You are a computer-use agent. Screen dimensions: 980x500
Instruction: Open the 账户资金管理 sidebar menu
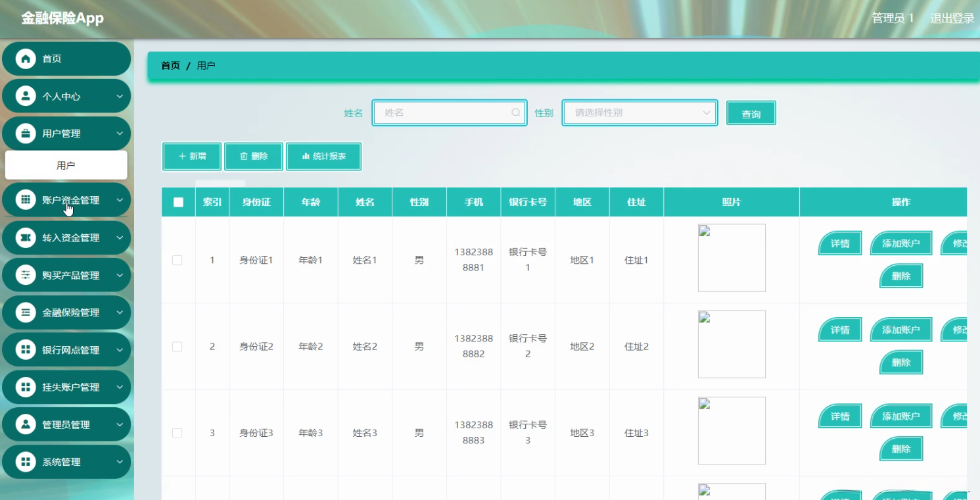[x=66, y=200]
